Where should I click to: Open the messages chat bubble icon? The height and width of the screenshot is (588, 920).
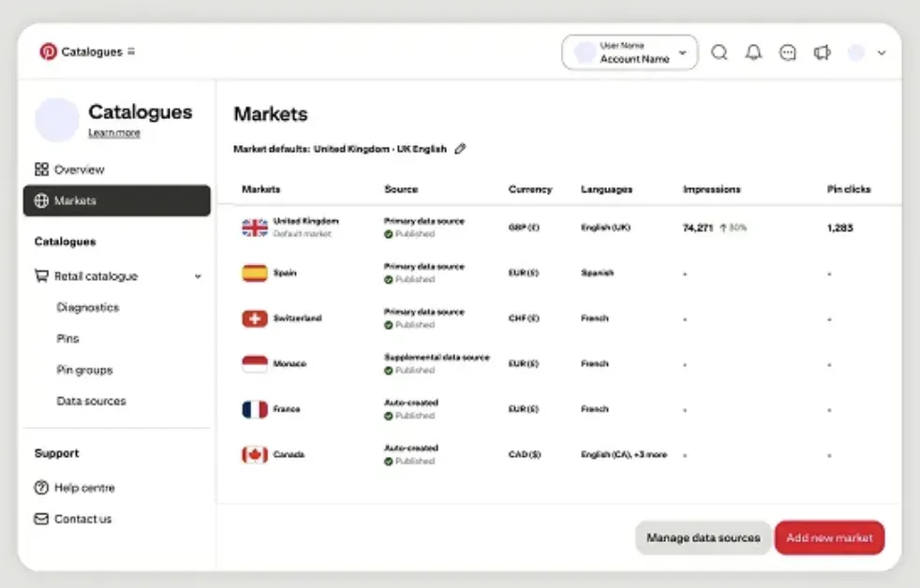coord(787,52)
